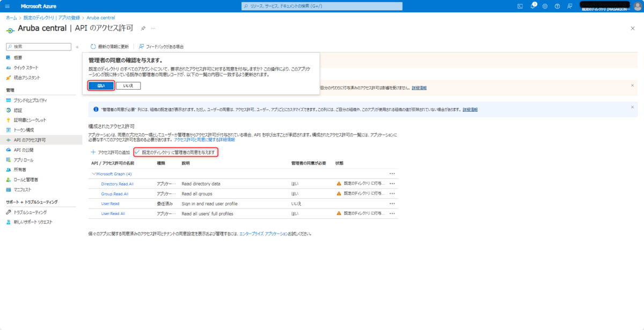Open the notifications bell

coord(532,6)
